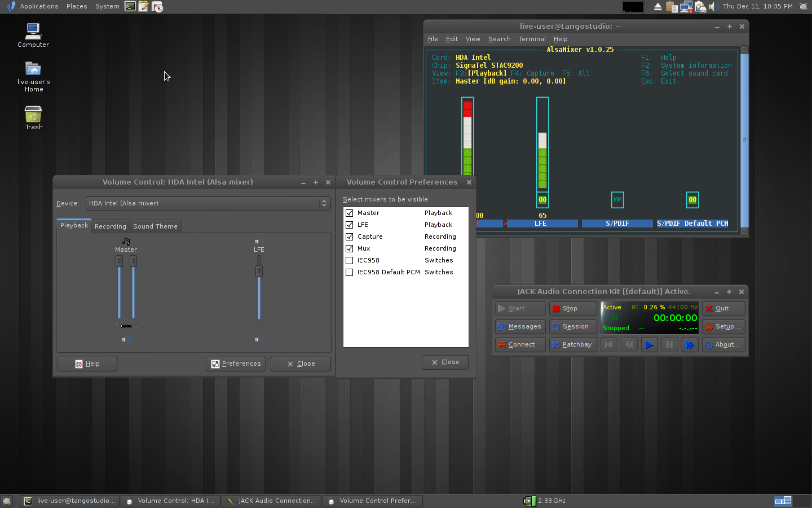Viewport: 812px width, 508px height.
Task: Open JACK Session window
Action: tap(573, 327)
